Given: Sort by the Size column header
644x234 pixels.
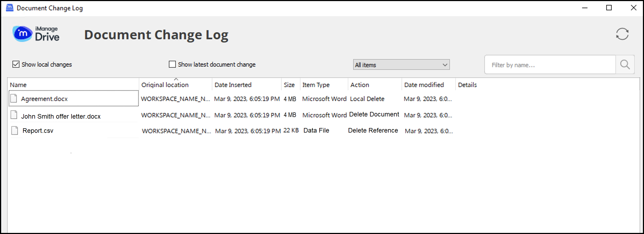Looking at the screenshot, I should 289,85.
